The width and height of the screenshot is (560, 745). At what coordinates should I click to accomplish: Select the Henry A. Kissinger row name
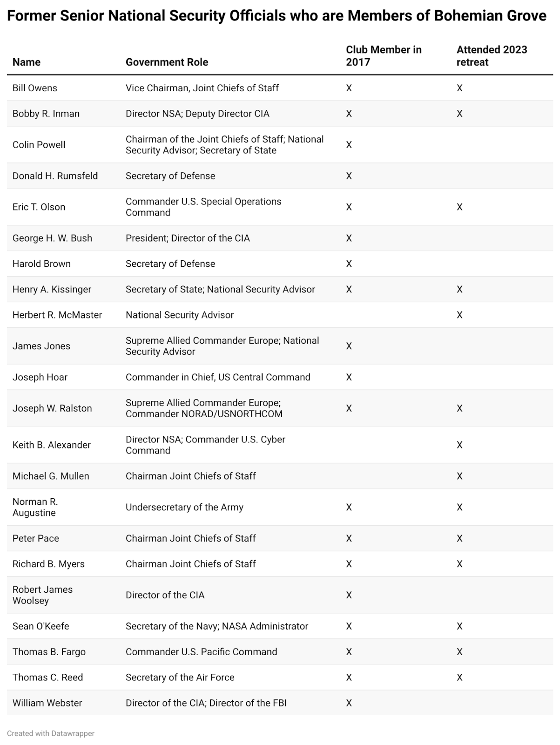[x=52, y=290]
